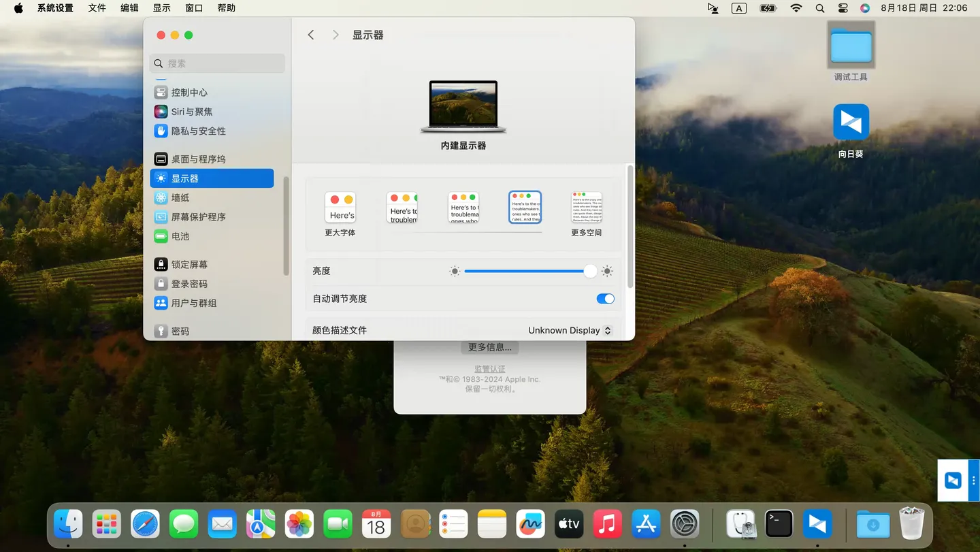Go to 桌面与程序坞 settings
This screenshot has height=552, width=980.
(197, 159)
